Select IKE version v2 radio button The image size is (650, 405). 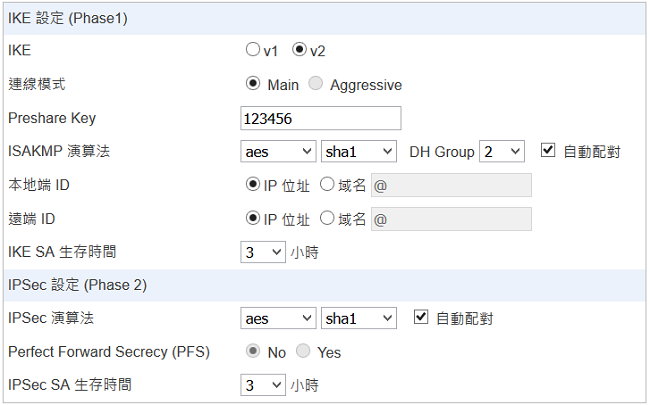pos(299,49)
